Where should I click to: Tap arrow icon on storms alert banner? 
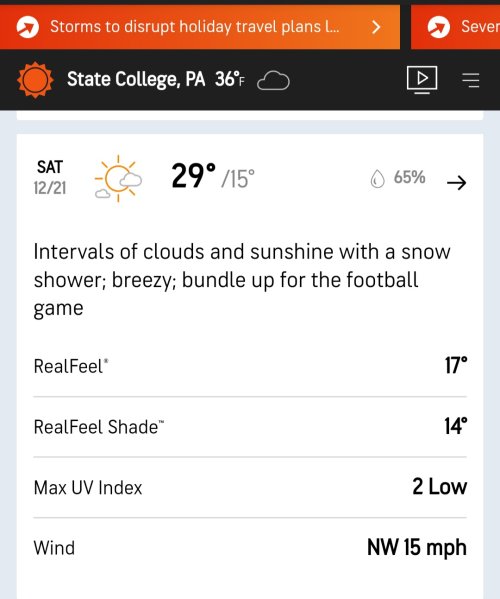point(28,27)
